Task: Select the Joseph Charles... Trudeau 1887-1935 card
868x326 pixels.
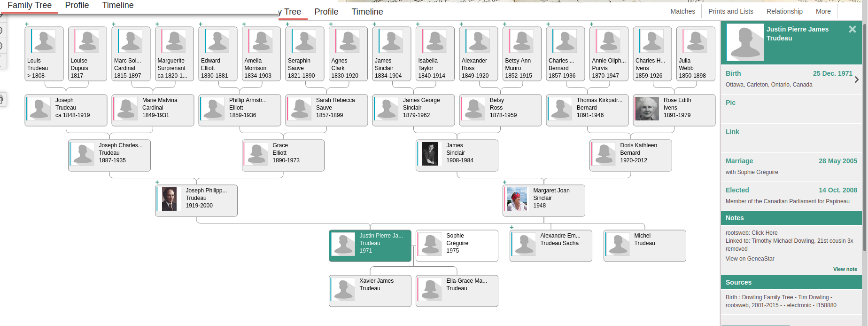Action: pos(109,155)
